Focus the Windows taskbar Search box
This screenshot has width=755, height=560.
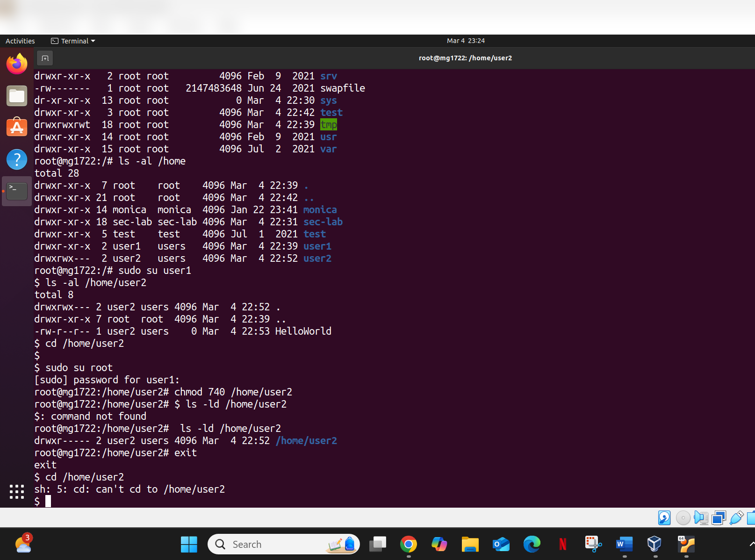point(284,544)
